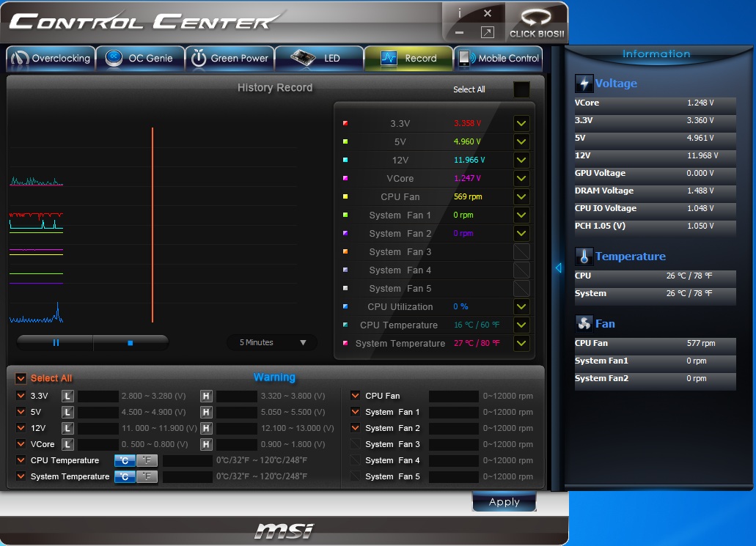
Task: Open the Overclocking tab
Action: click(x=51, y=59)
